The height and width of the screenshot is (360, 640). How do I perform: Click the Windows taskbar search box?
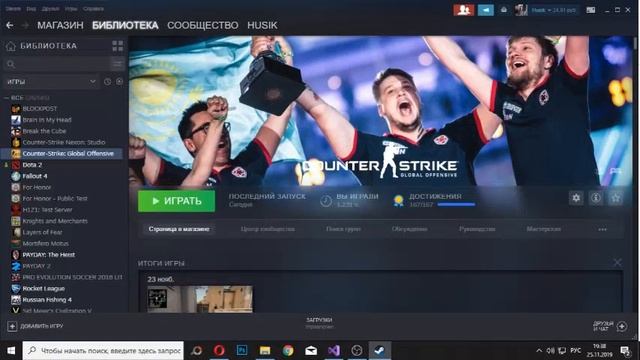(x=103, y=350)
